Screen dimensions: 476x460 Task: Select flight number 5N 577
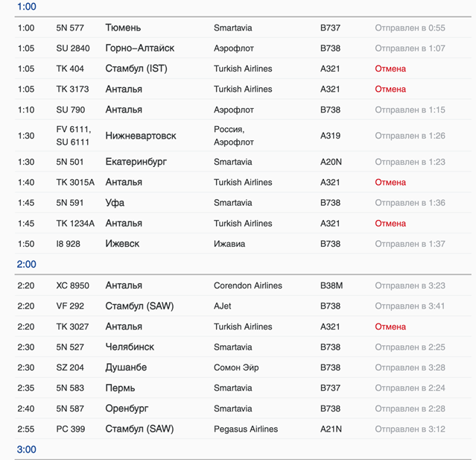70,28
